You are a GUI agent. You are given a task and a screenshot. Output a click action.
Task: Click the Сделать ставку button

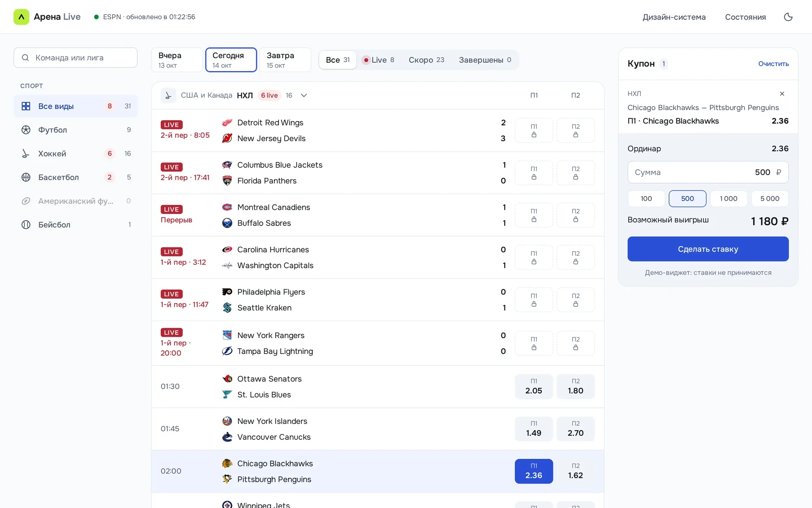(708, 249)
